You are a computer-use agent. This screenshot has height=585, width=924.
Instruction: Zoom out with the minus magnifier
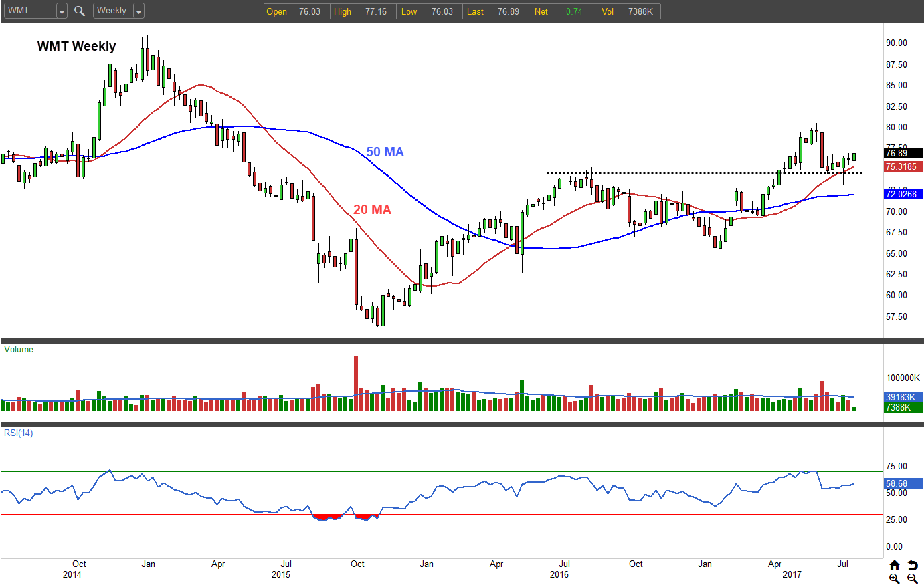[913, 578]
